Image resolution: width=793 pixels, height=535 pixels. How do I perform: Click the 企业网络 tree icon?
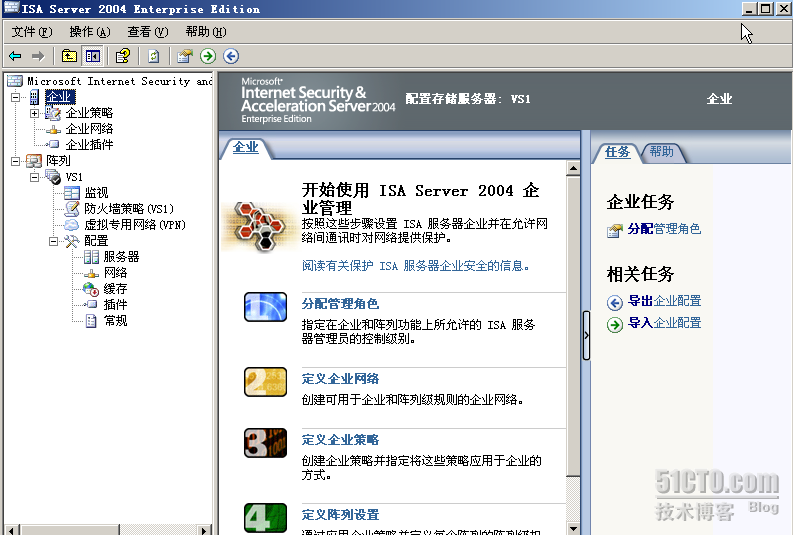(54, 129)
